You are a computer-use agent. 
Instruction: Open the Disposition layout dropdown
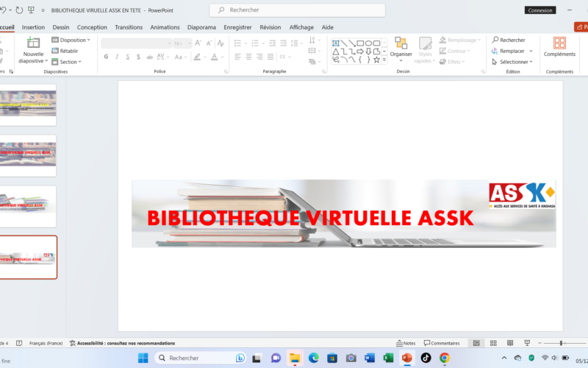(x=71, y=40)
